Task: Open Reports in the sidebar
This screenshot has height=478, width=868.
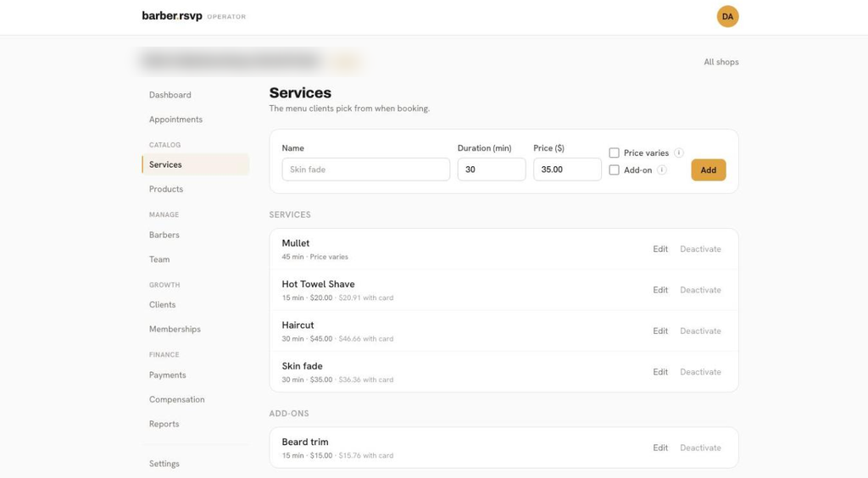Action: [164, 423]
